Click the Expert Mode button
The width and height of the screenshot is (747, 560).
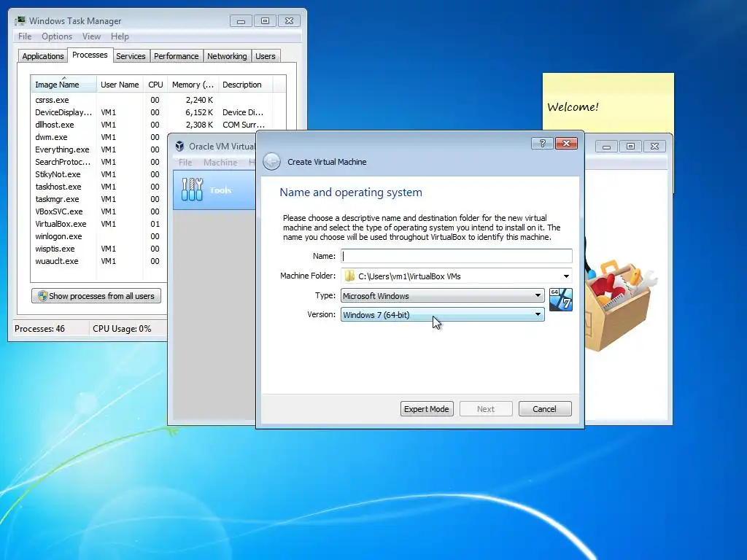point(427,409)
